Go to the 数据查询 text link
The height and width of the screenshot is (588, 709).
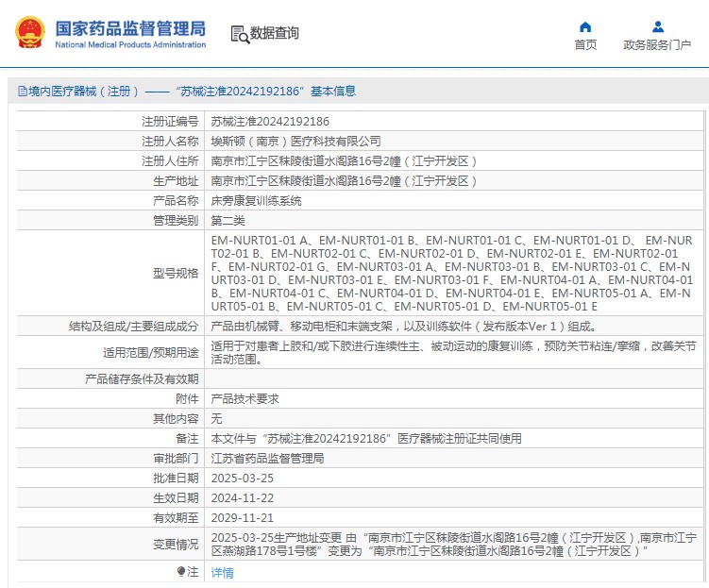click(274, 34)
